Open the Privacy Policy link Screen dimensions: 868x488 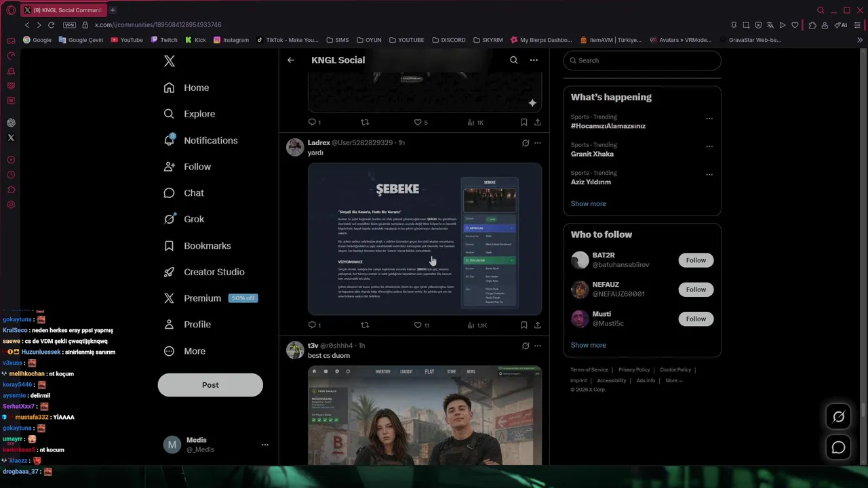[x=634, y=369]
